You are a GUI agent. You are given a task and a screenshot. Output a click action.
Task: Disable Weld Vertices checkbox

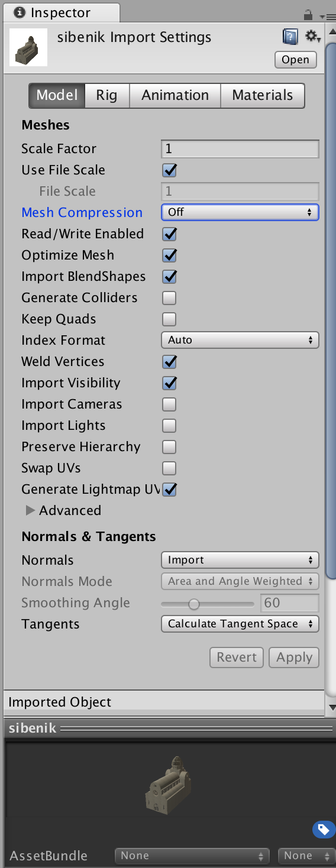point(170,362)
